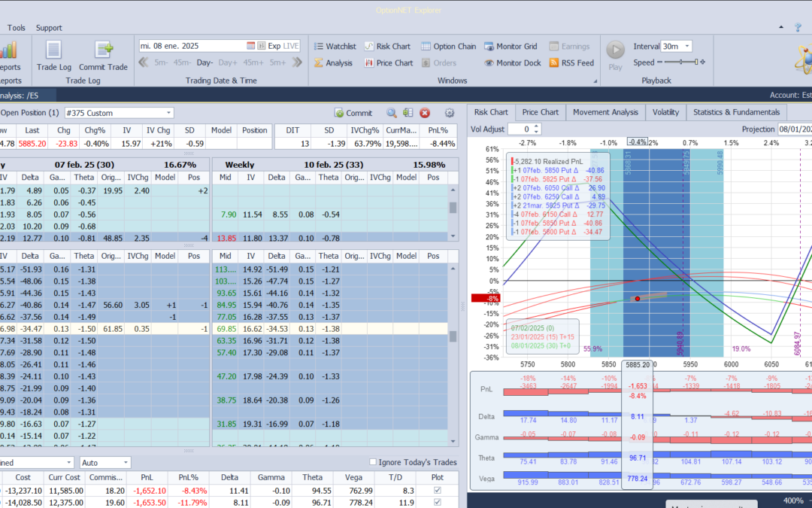Adjust the playback Speed slider
Image resolution: width=812 pixels, height=508 pixels.
coord(681,62)
